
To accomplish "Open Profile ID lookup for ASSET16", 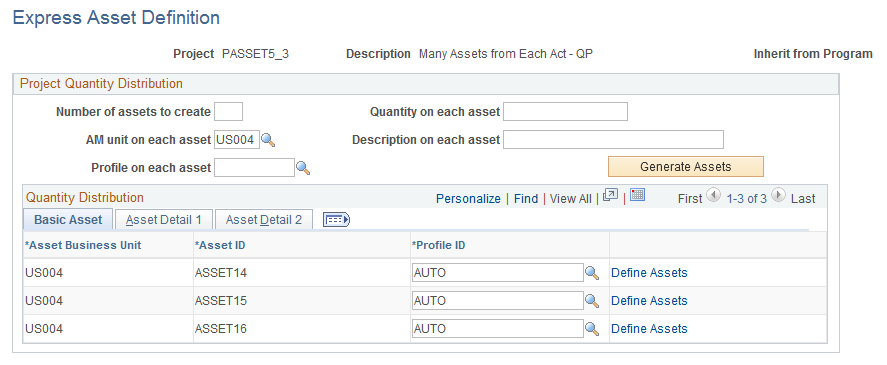I will click(x=592, y=329).
